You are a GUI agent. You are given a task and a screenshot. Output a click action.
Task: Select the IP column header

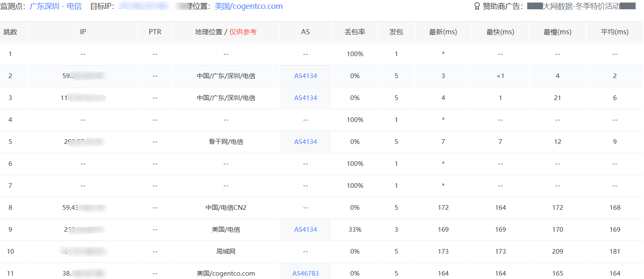tap(83, 32)
